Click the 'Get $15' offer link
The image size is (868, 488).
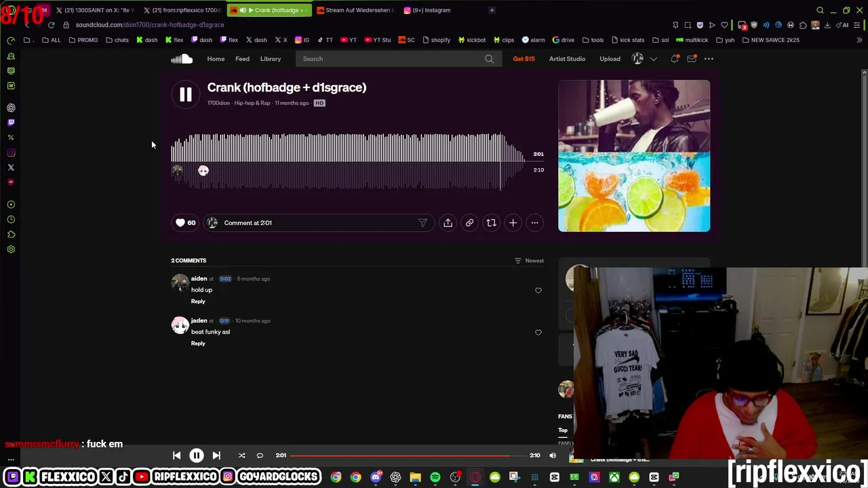[x=524, y=59]
